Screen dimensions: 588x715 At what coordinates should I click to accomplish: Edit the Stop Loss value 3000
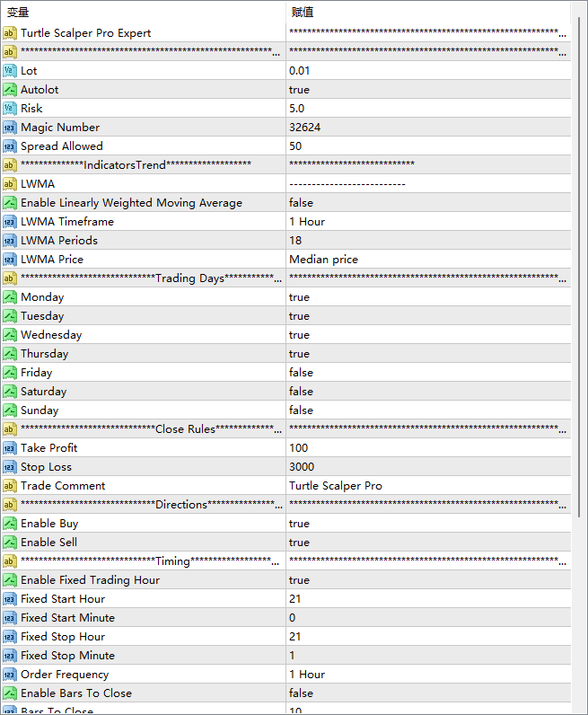[x=428, y=467]
